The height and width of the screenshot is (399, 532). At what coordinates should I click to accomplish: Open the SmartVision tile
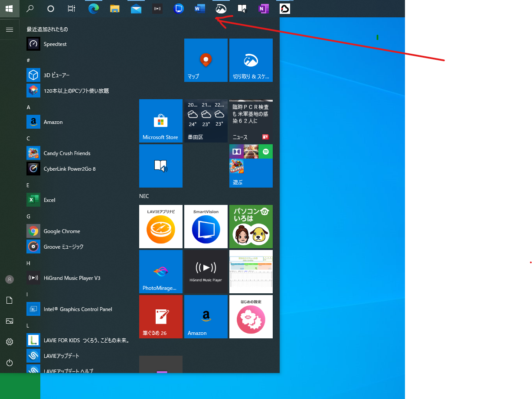tap(206, 227)
